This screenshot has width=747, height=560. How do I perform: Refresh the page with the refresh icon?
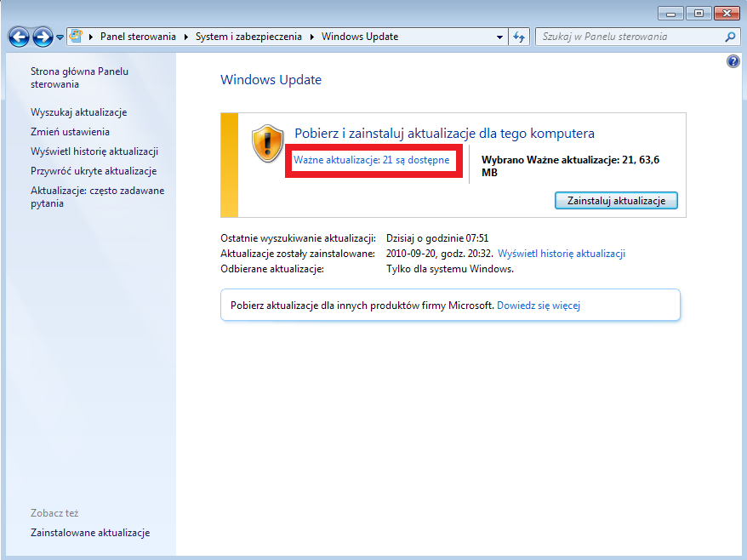coord(519,37)
